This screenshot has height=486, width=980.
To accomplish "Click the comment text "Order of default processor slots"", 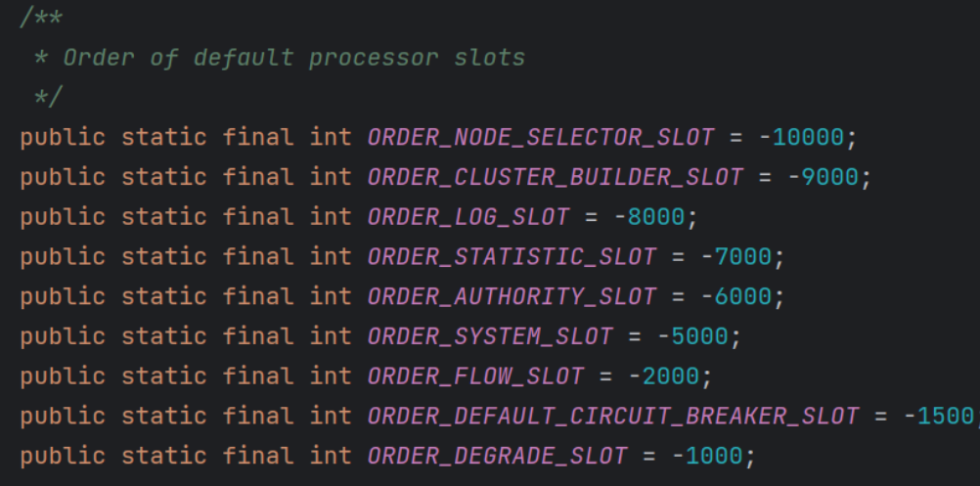I will point(293,57).
